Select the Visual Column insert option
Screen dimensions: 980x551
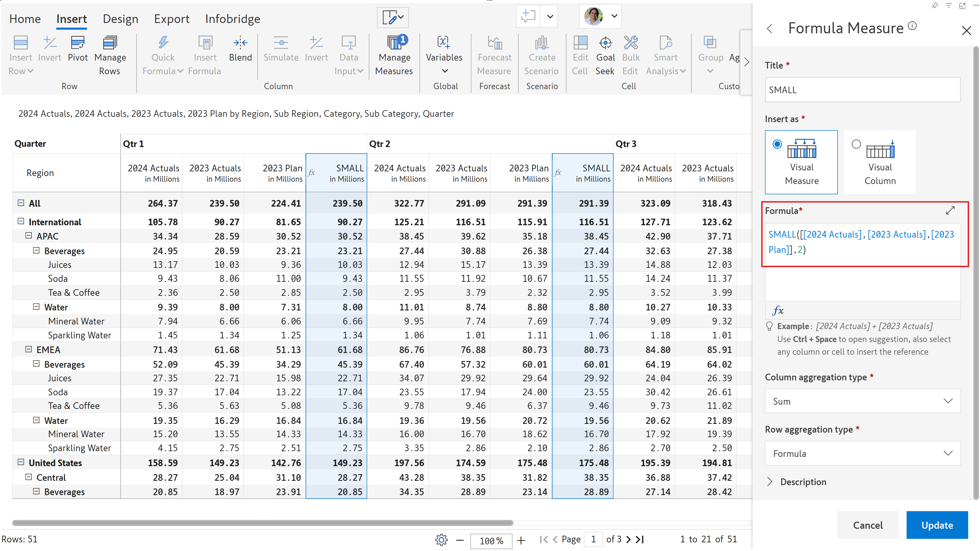click(x=879, y=162)
